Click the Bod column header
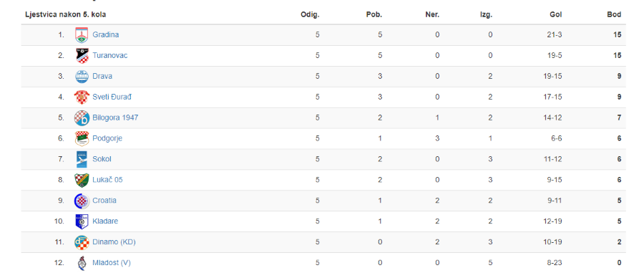Screen dimensions: 644x278 614,15
